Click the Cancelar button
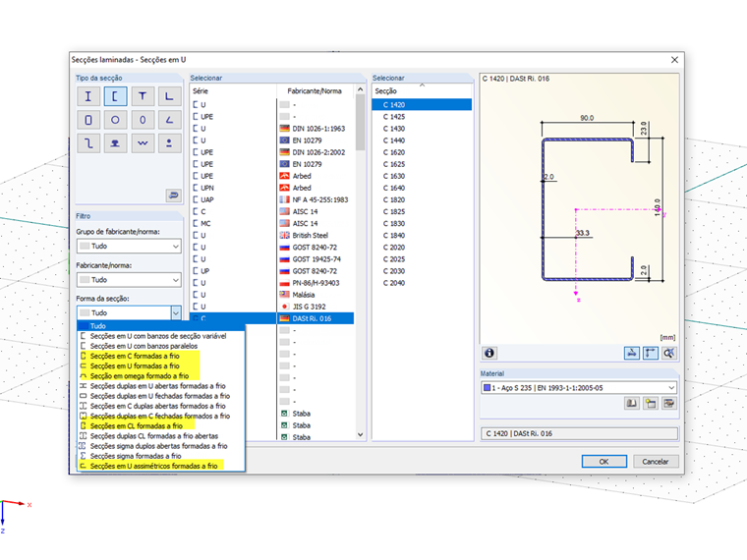 point(655,462)
